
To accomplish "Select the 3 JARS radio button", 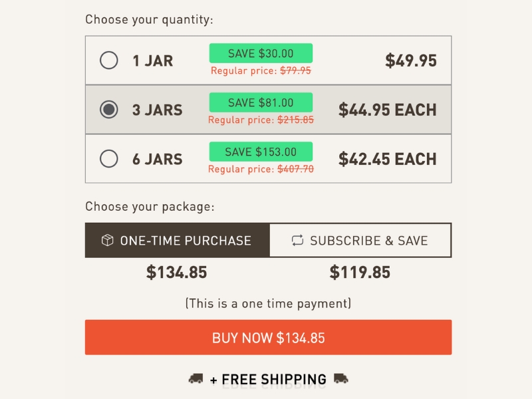I will (109, 110).
